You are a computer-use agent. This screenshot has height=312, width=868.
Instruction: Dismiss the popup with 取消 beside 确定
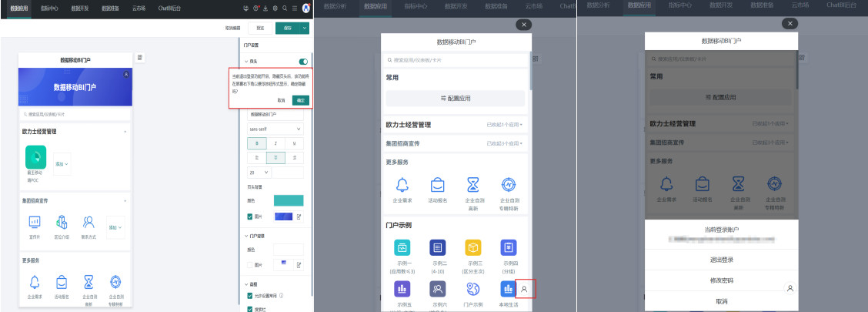click(281, 100)
